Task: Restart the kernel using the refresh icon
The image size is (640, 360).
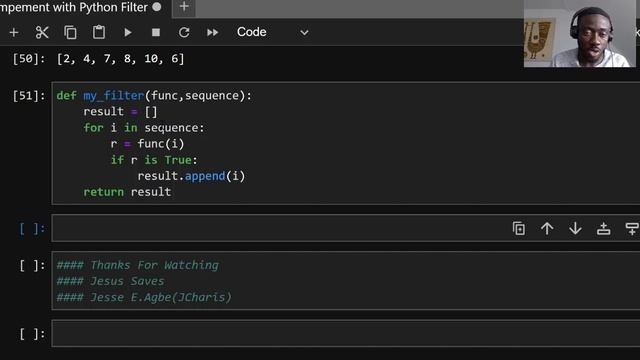Action: click(184, 32)
